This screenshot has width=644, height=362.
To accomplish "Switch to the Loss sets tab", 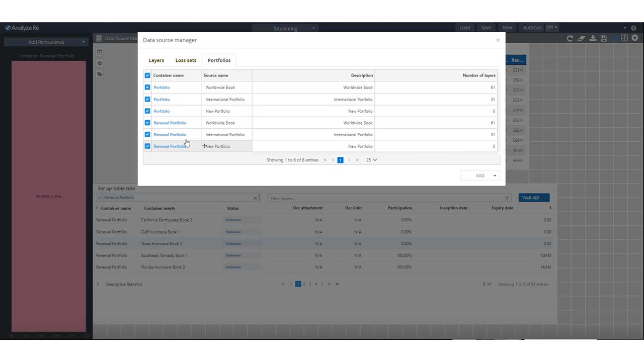I will (186, 60).
